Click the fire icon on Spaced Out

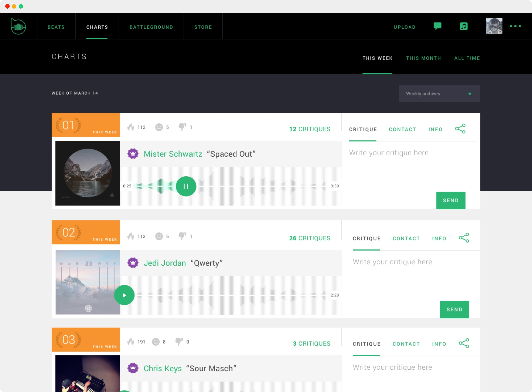pos(131,127)
